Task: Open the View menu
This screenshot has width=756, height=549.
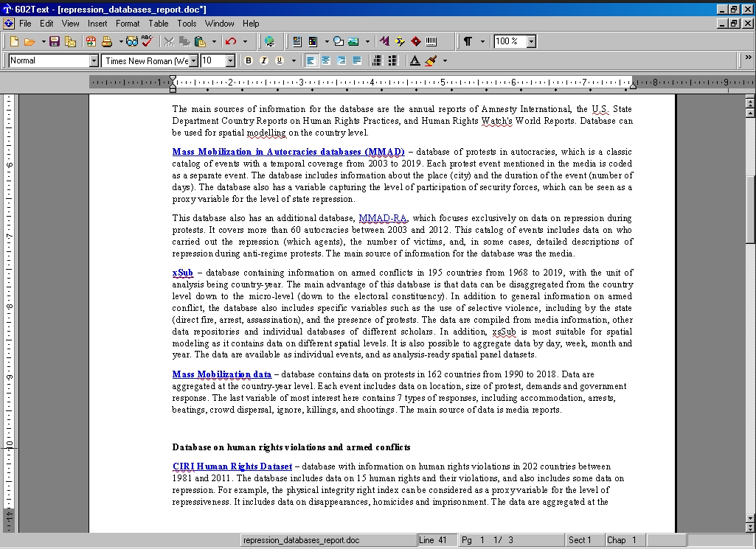Action: click(70, 23)
